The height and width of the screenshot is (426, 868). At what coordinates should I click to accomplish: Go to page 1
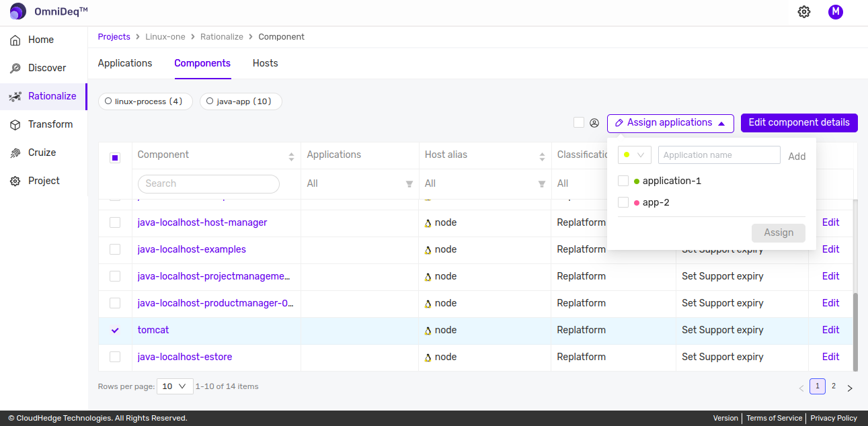click(x=818, y=386)
